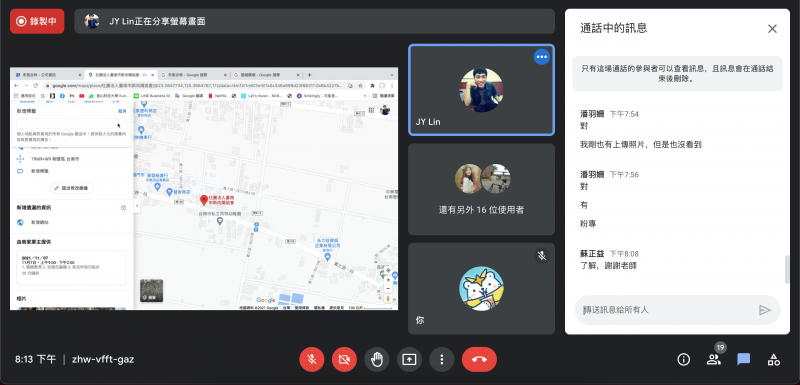Leave the call with the red hang-up button

pos(479,360)
